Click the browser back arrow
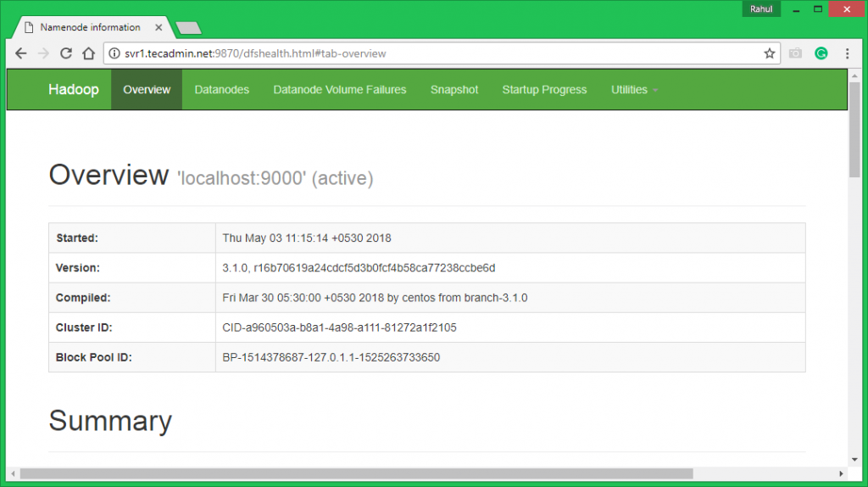868x487 pixels. coord(21,53)
